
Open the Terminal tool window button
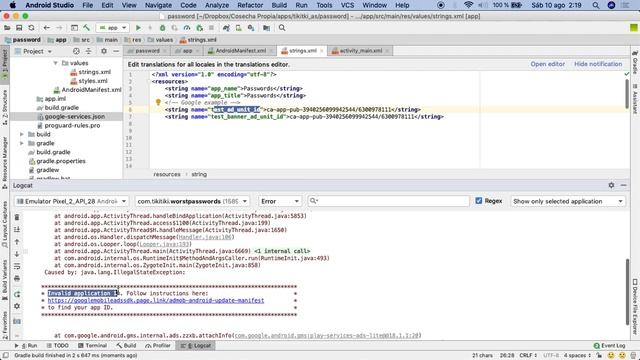(92, 345)
